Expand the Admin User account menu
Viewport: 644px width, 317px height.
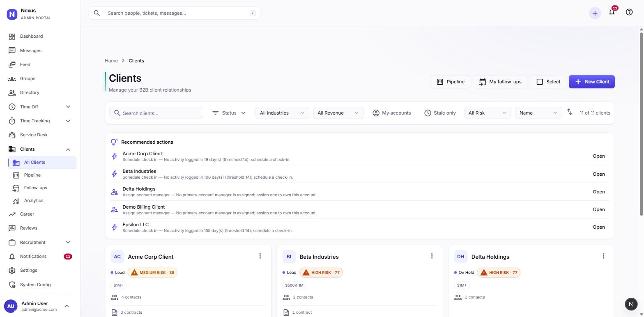coord(67,306)
